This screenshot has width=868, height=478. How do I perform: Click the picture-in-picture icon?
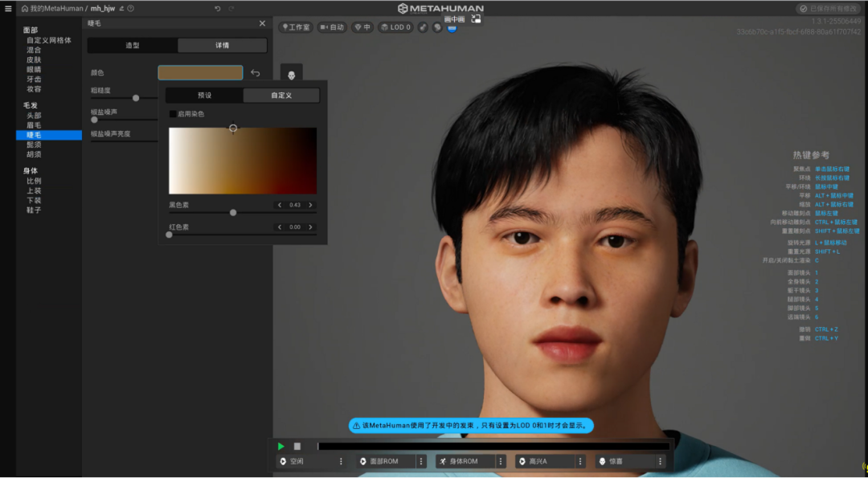pos(476,18)
